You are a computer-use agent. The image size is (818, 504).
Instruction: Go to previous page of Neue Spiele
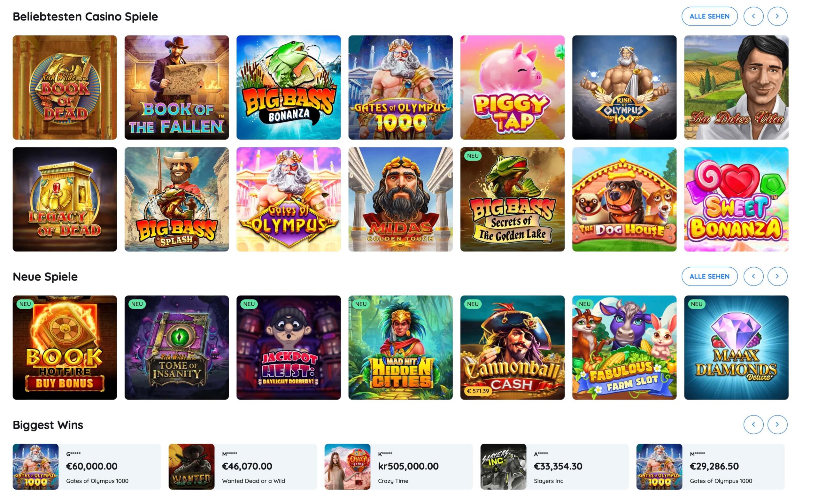[x=753, y=276]
